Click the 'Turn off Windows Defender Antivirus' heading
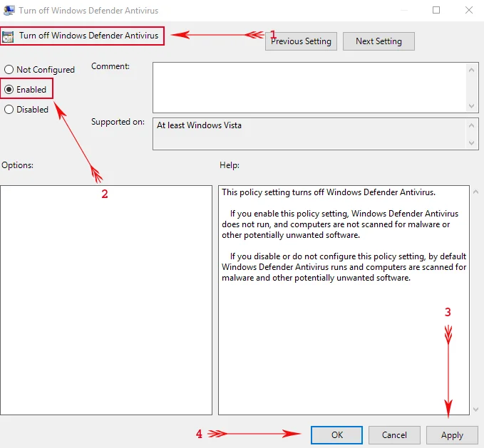This screenshot has height=448, width=484. click(88, 36)
